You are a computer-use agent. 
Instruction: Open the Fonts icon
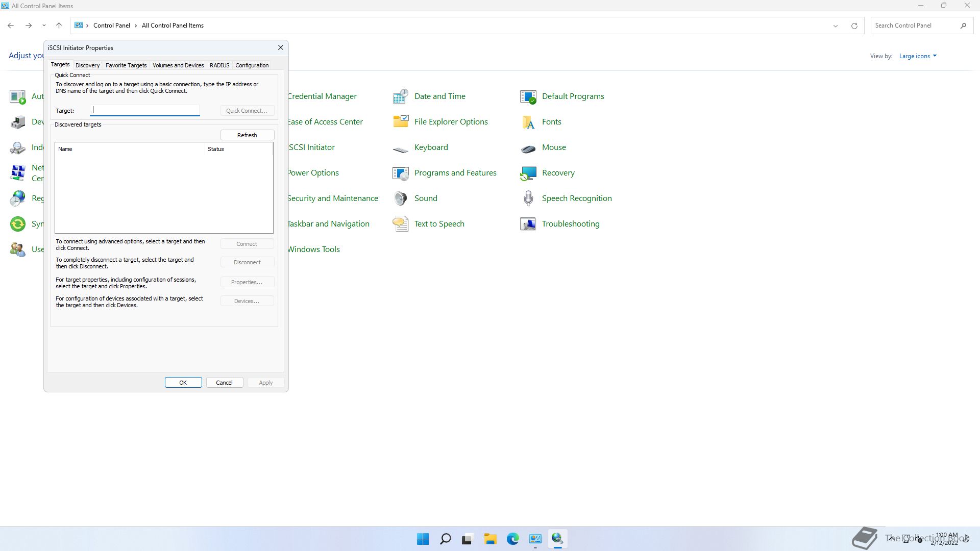(528, 122)
